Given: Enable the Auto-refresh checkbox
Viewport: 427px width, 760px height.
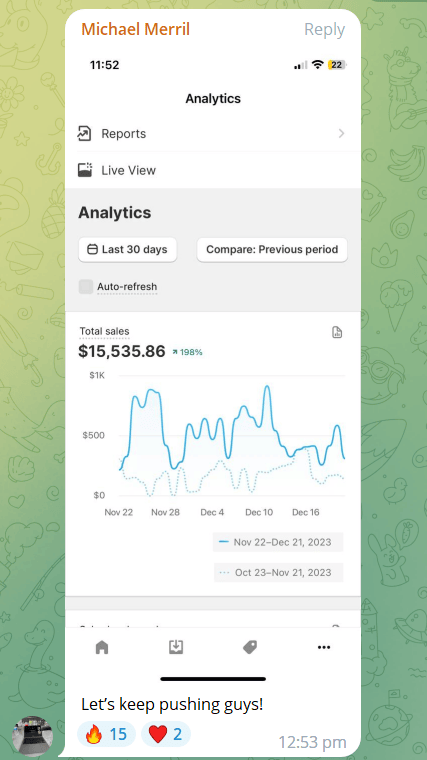Looking at the screenshot, I should click(86, 286).
